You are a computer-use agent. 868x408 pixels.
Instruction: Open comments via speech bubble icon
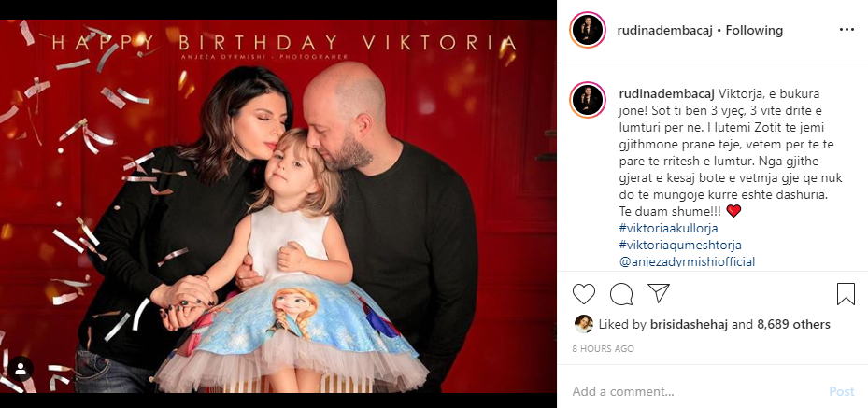pos(621,294)
